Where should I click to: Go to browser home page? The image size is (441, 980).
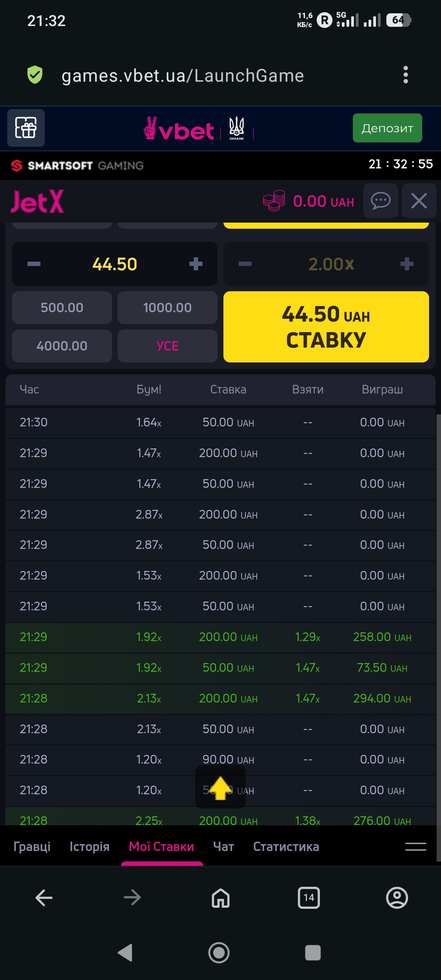pyautogui.click(x=220, y=898)
